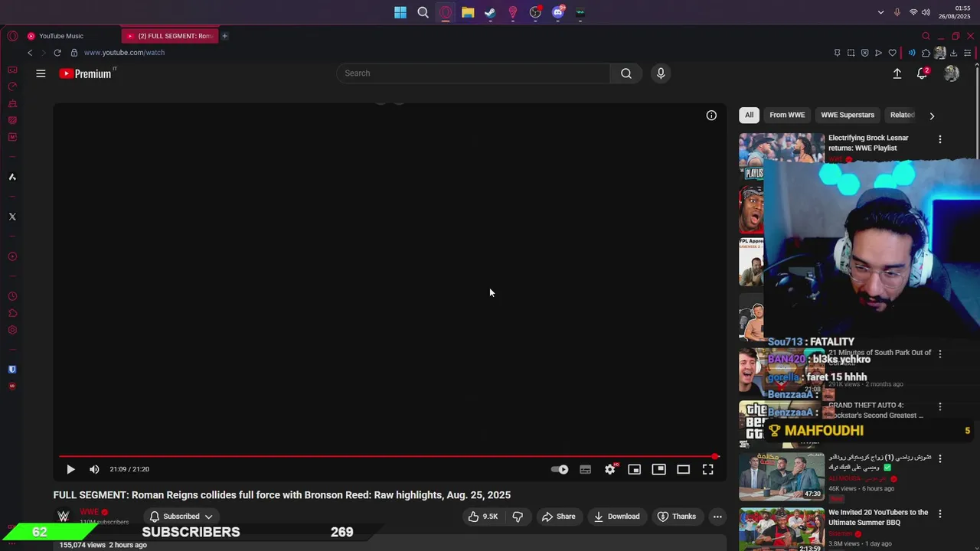Select the WWE Superstars filter chip
Viewport: 980px width, 551px height.
tap(848, 115)
